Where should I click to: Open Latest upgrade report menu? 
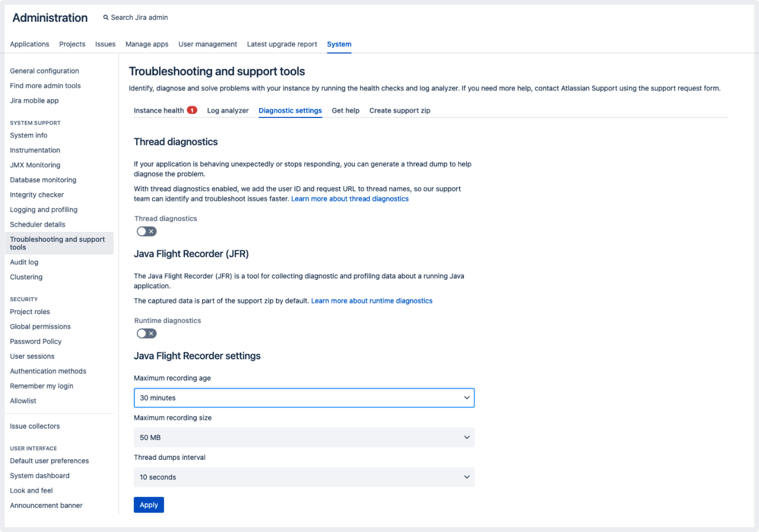[x=282, y=44]
